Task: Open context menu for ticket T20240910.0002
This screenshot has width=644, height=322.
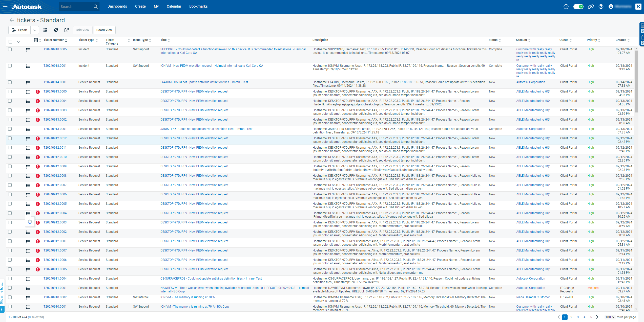Action: (x=28, y=298)
